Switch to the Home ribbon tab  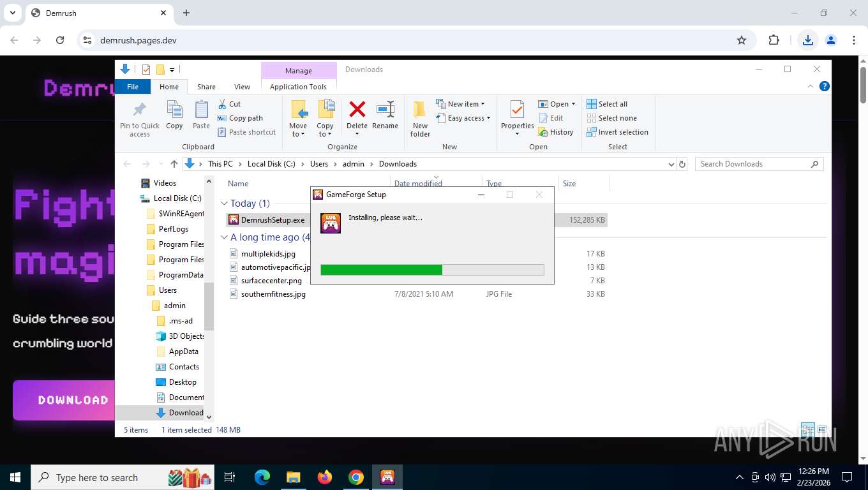tap(169, 87)
